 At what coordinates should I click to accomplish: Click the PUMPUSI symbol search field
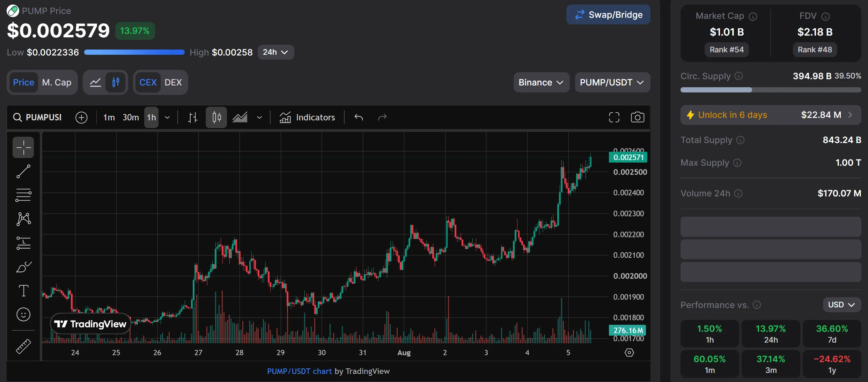tap(37, 117)
